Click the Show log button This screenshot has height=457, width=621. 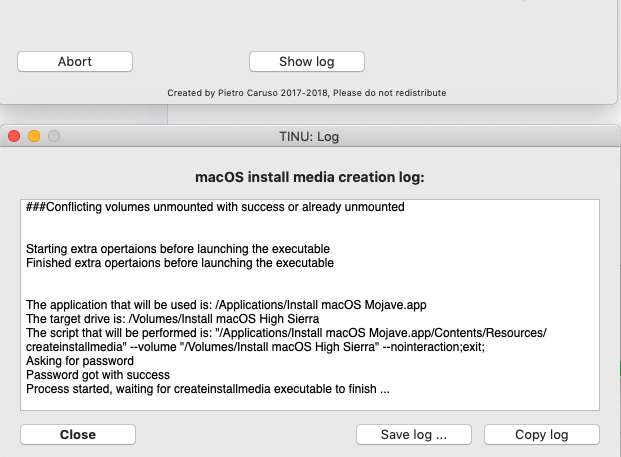[x=307, y=61]
